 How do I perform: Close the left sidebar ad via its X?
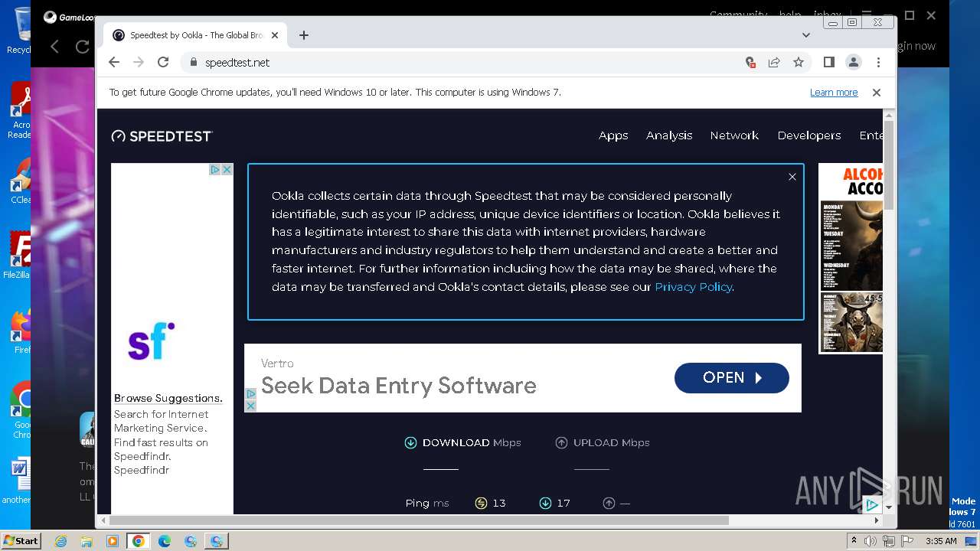coord(227,169)
